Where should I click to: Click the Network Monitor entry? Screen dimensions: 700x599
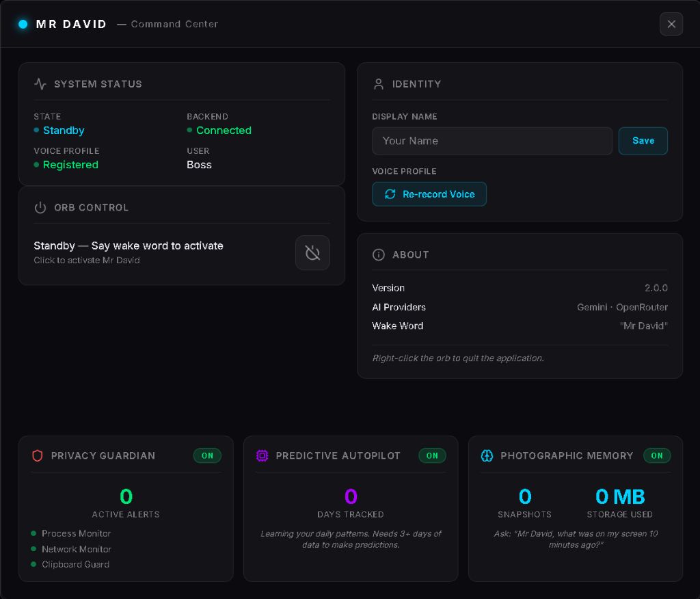click(x=77, y=549)
